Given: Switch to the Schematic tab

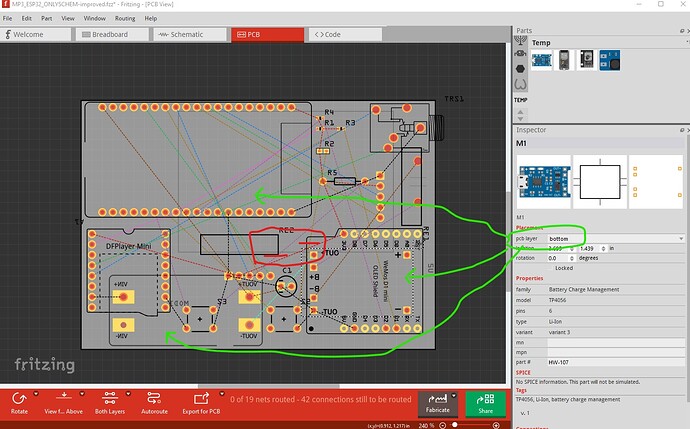Looking at the screenshot, I should point(190,34).
